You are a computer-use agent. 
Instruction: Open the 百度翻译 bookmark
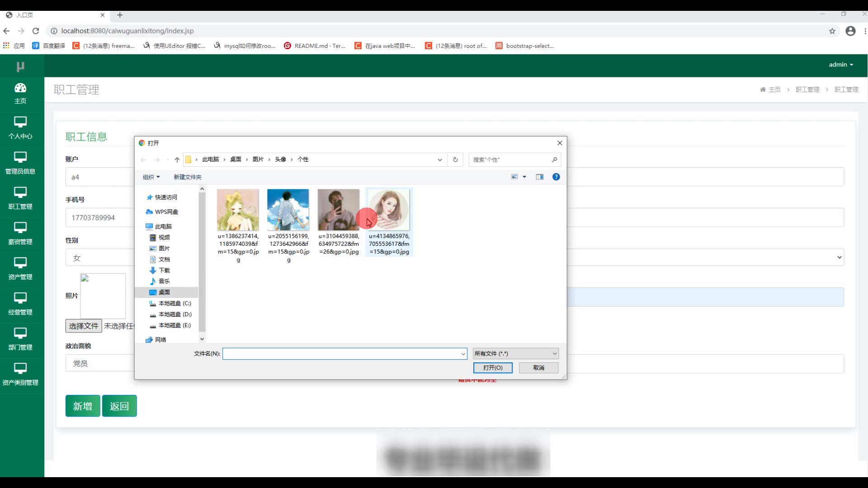coord(49,46)
